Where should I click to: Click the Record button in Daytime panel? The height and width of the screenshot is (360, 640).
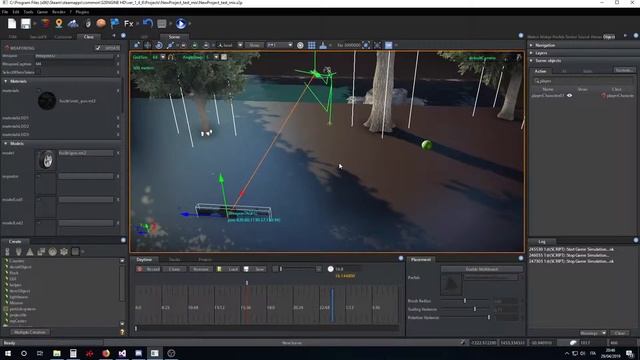point(149,269)
